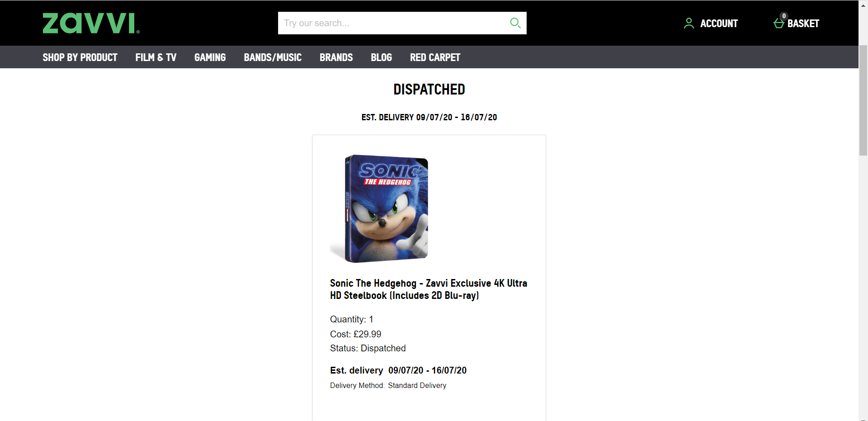Click the Delivery Method: Standard Delivery text
Viewport: 868px width, 421px height.
click(x=388, y=385)
